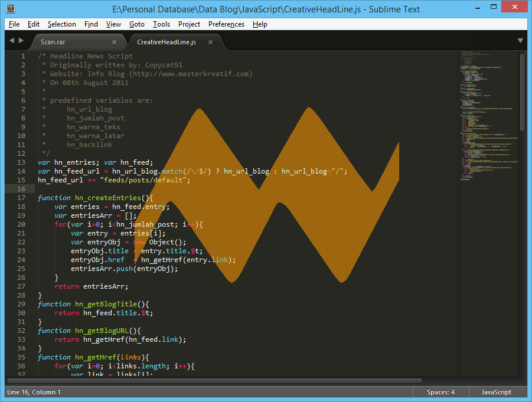Click the horizontal scrollbar at the bottom
532x402 pixels.
click(x=214, y=381)
